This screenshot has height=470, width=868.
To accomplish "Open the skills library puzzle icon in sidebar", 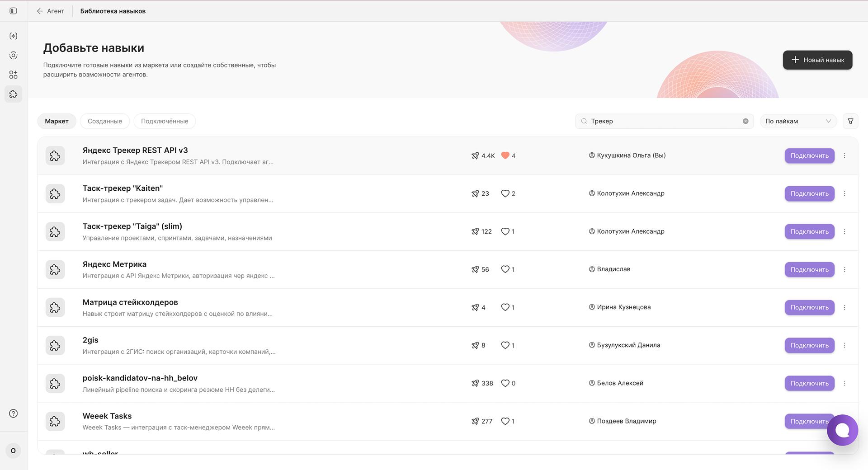I will coord(13,94).
